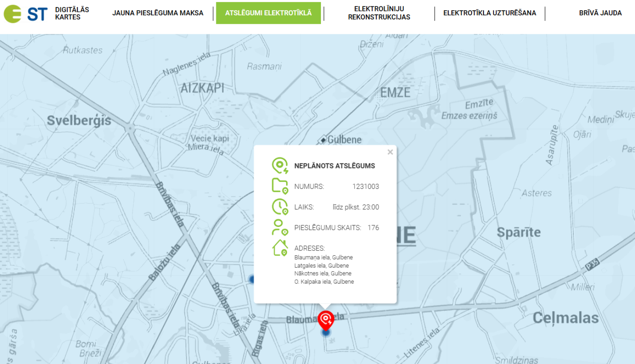The height and width of the screenshot is (364, 635).
Task: Click the Svelberģis map label
Action: pyautogui.click(x=79, y=121)
